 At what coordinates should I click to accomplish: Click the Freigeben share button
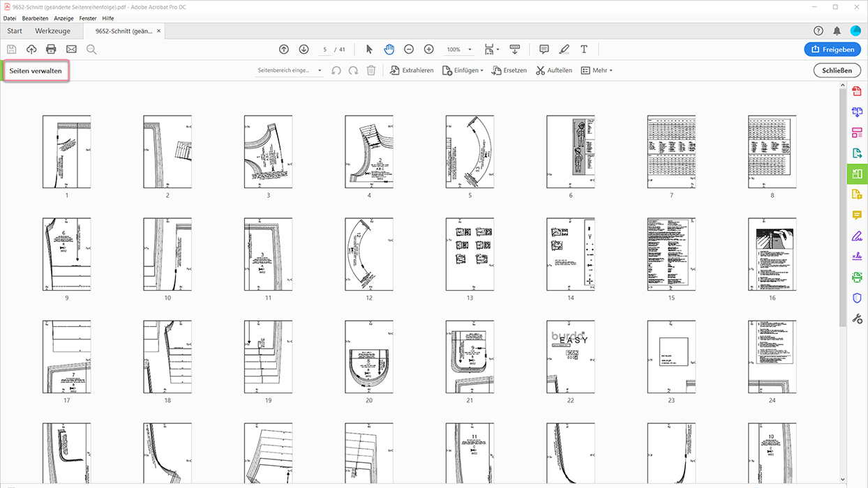[x=832, y=49]
